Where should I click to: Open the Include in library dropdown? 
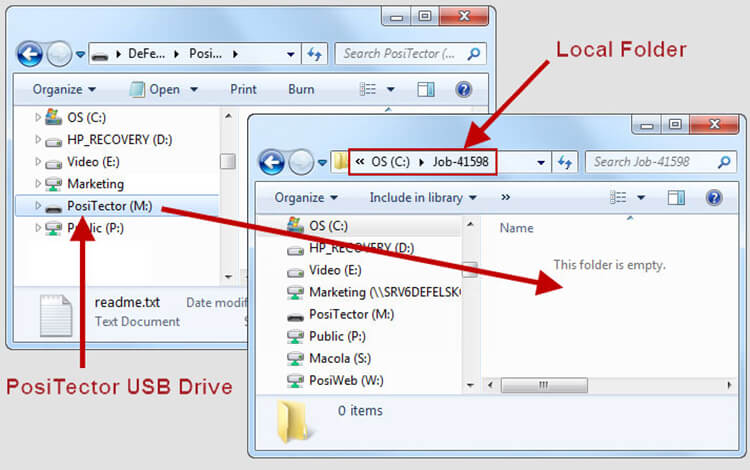(x=422, y=198)
